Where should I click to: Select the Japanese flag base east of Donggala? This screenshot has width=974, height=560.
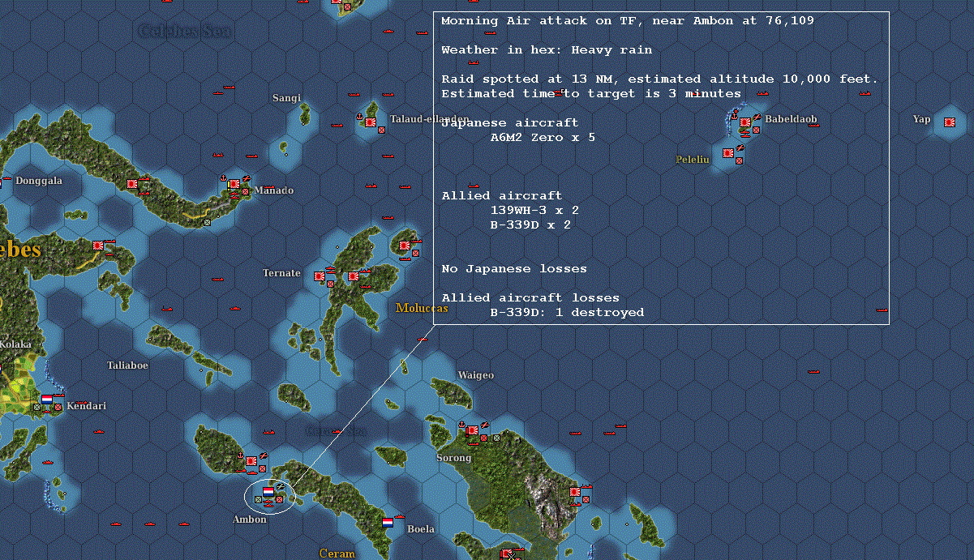pyautogui.click(x=132, y=184)
